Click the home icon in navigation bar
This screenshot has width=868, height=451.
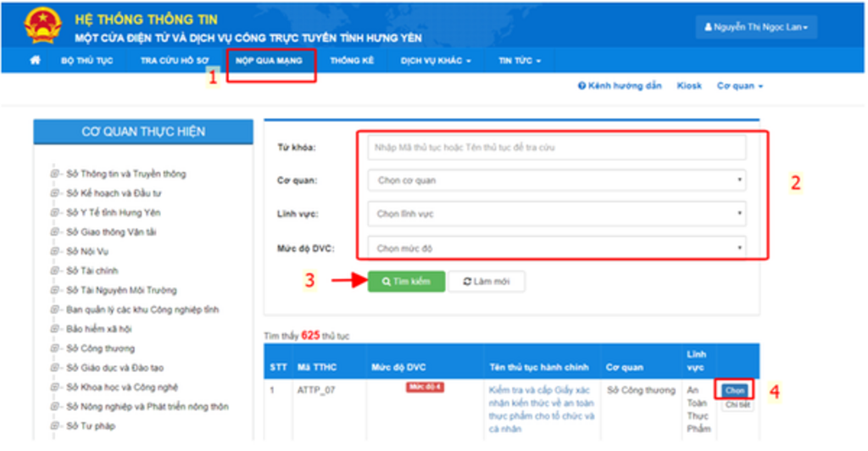[35, 61]
